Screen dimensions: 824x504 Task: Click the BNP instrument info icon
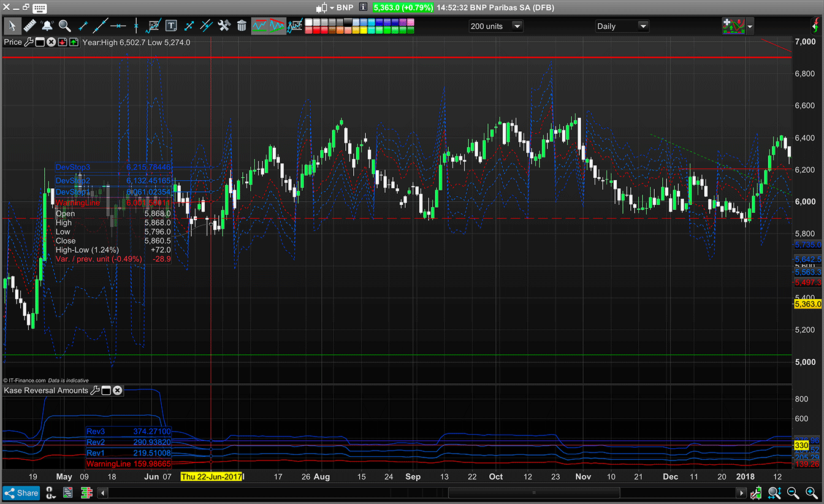[x=363, y=8]
